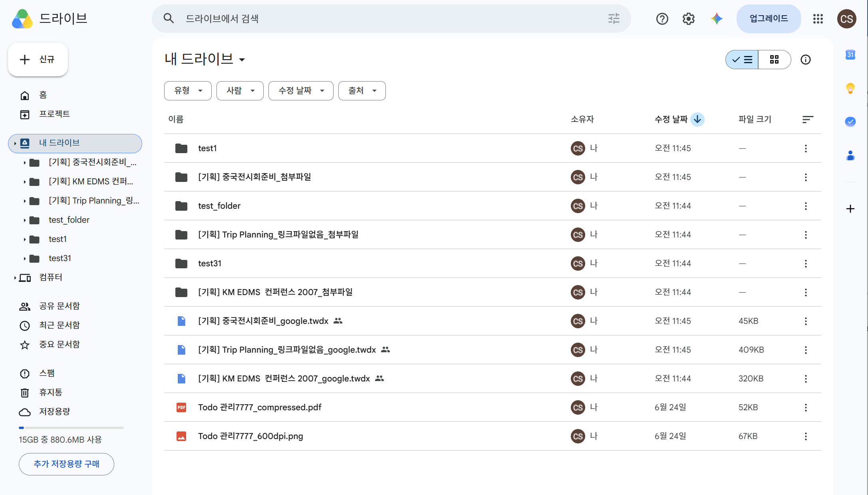Click 추가 저장용량 구매 button
This screenshot has height=495, width=868.
coord(66,464)
